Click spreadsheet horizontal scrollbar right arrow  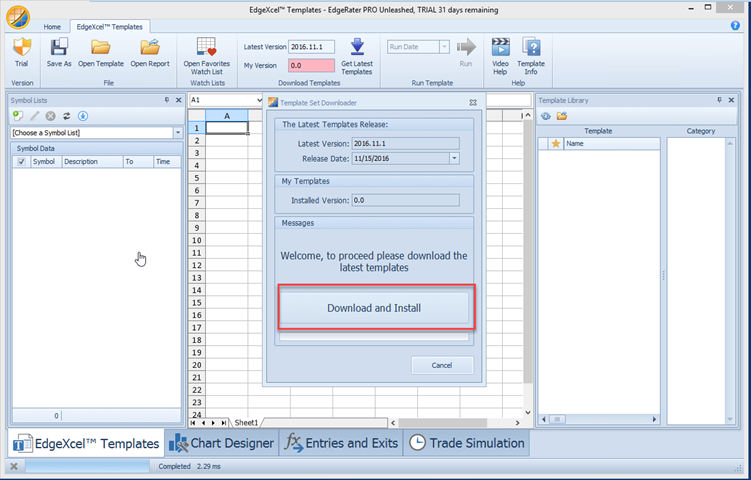tap(517, 423)
